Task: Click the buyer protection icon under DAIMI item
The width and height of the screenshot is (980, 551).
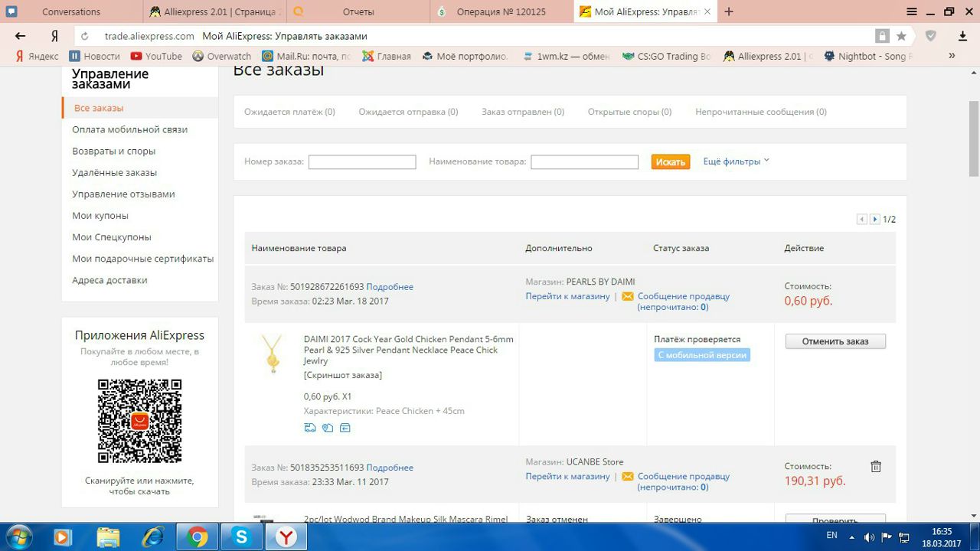Action: [x=328, y=428]
